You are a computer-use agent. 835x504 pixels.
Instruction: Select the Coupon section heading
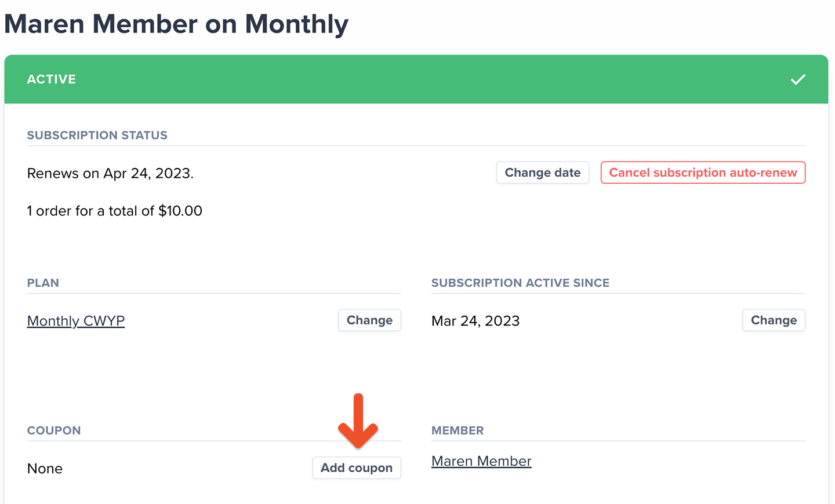(x=54, y=430)
